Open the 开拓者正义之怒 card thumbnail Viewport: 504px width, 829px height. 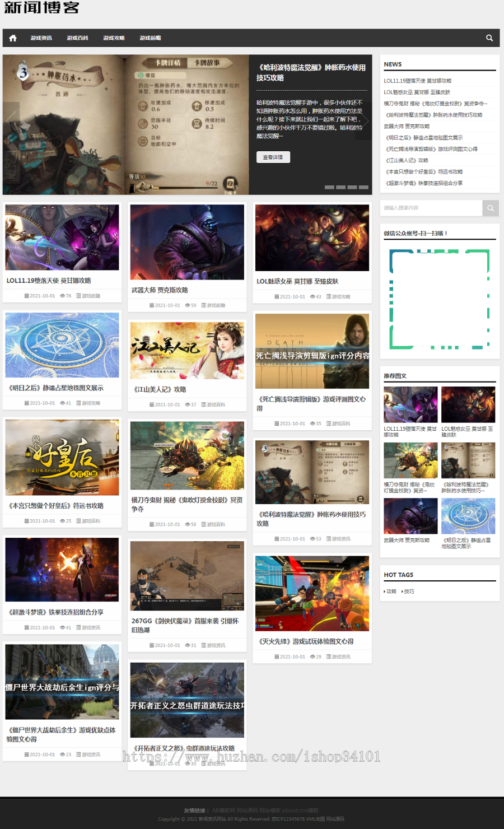click(187, 700)
